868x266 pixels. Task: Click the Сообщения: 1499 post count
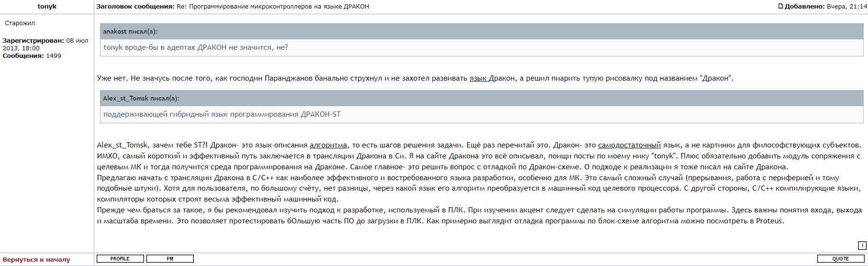tap(32, 56)
